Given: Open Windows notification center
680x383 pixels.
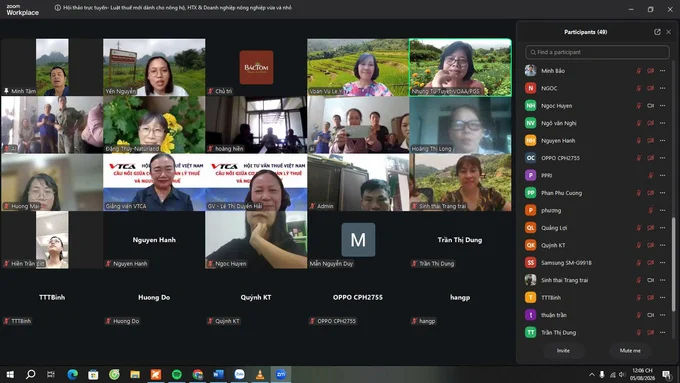Looking at the screenshot, I should coord(666,374).
